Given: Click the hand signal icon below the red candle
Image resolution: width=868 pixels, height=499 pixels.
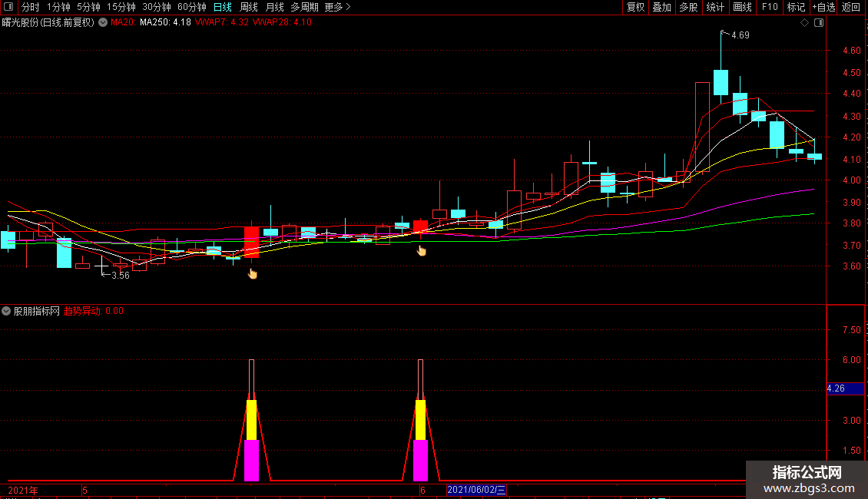Looking at the screenshot, I should pyautogui.click(x=253, y=273).
